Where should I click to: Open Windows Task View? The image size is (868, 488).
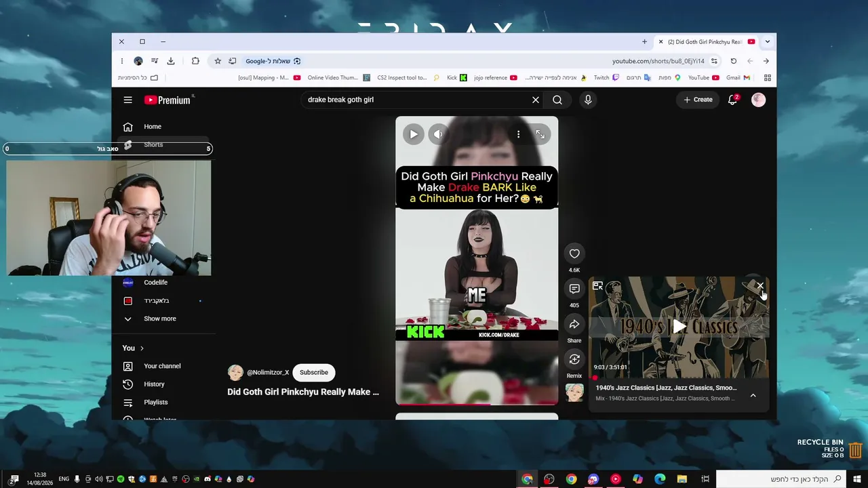pyautogui.click(x=705, y=479)
